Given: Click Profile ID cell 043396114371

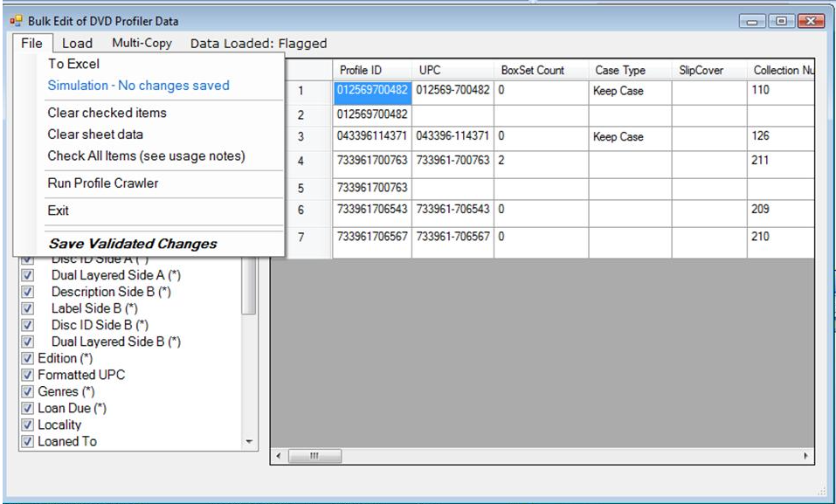Looking at the screenshot, I should (372, 138).
